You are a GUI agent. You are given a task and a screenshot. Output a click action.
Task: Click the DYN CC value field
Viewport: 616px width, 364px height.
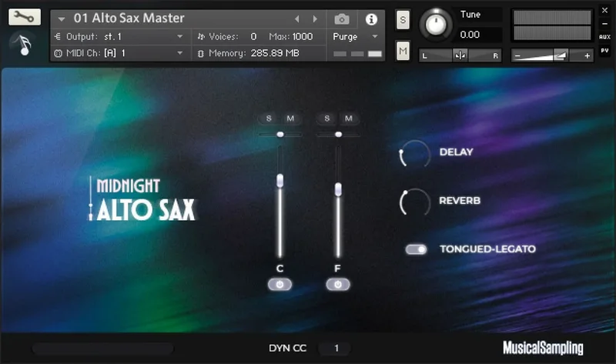click(x=336, y=349)
